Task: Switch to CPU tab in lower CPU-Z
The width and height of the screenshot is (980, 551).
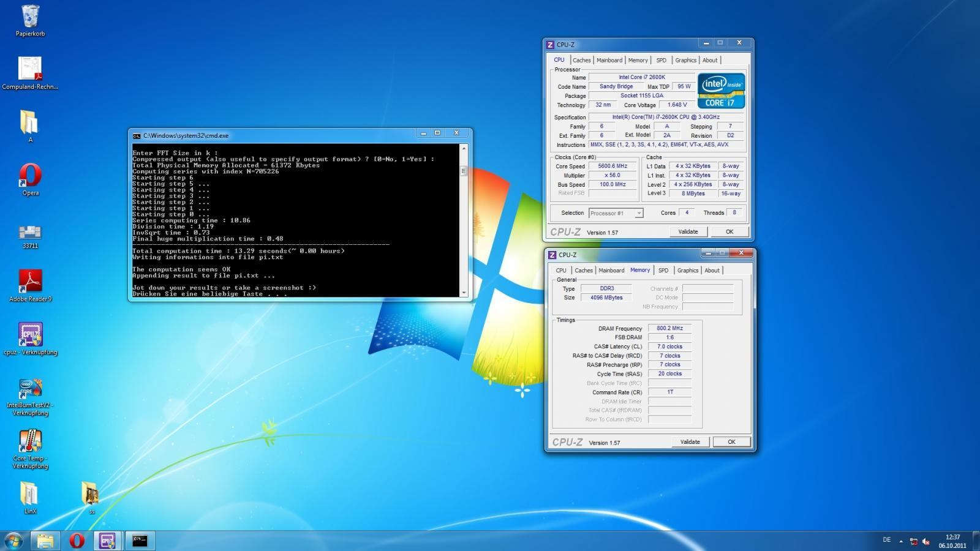Action: [x=561, y=270]
